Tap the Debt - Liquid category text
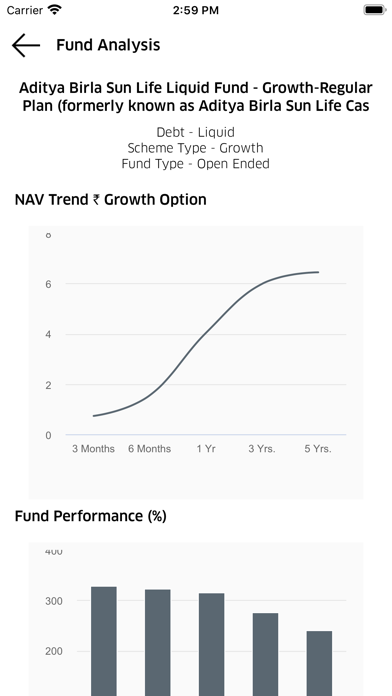 pos(195,132)
